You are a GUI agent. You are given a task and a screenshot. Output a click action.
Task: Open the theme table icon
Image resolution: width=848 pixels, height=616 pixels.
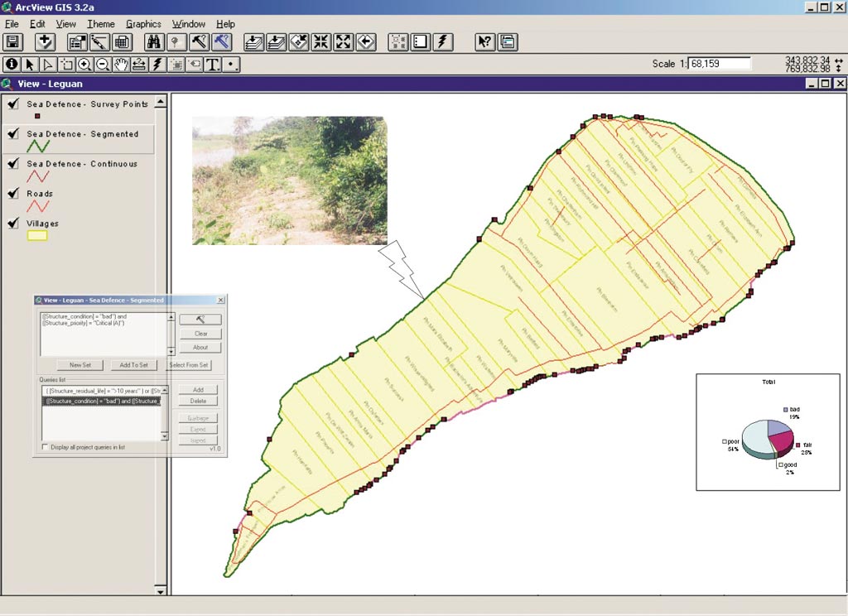point(123,41)
